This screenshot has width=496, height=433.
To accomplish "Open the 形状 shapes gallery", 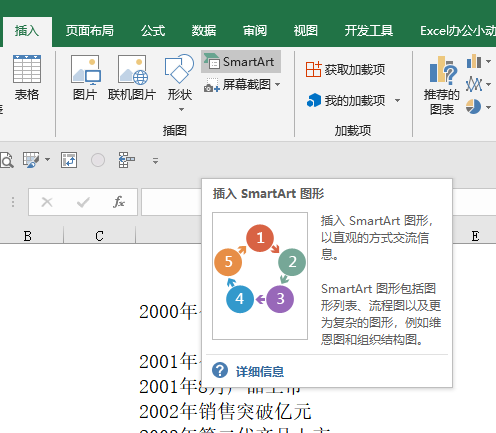I will pos(180,83).
